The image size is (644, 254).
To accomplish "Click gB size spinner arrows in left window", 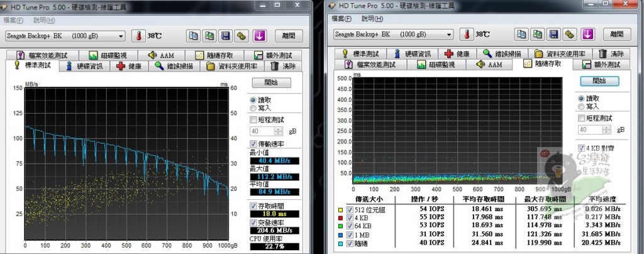I will (x=279, y=131).
